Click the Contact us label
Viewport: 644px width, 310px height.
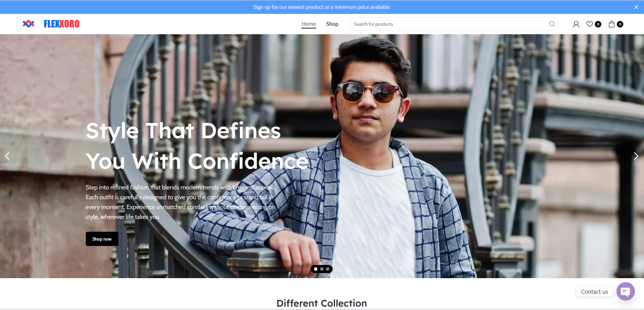click(x=594, y=292)
